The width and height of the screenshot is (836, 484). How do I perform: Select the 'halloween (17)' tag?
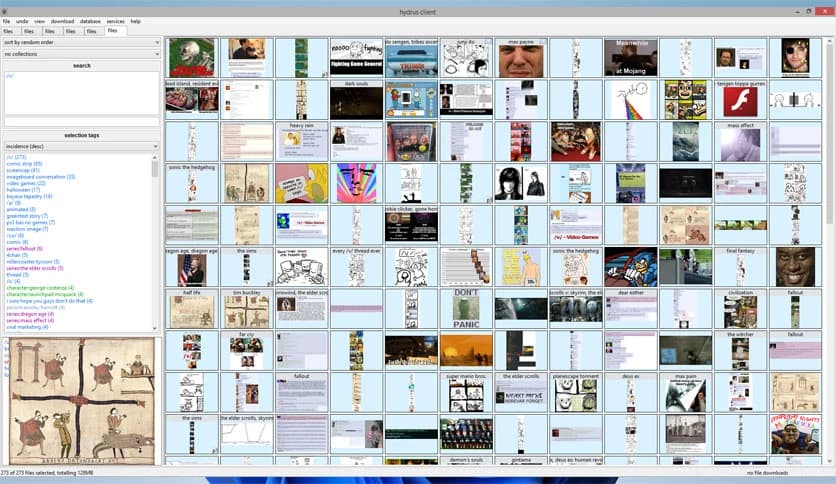click(x=23, y=189)
